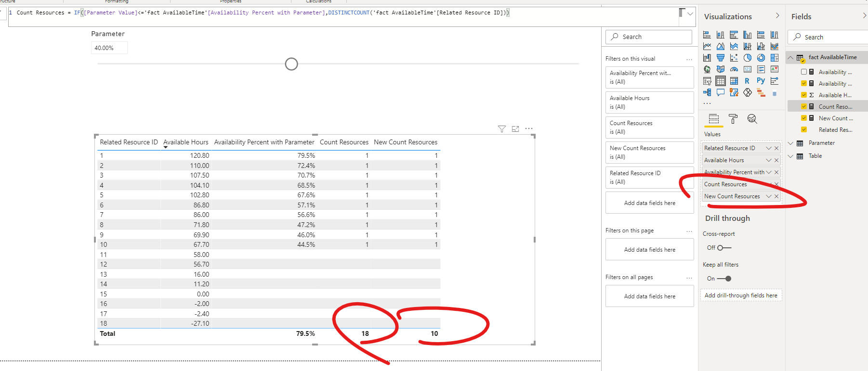The height and width of the screenshot is (371, 868).
Task: Insert a Python (Py) visual
Action: [761, 81]
